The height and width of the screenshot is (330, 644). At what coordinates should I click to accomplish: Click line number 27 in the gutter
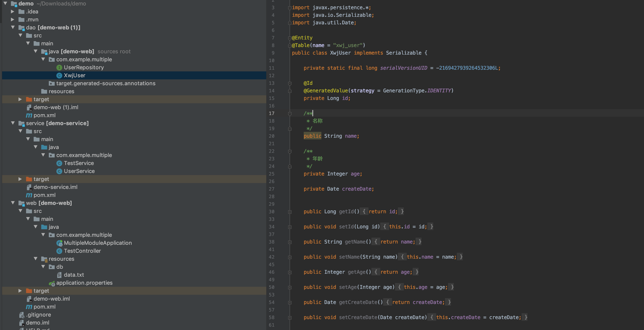(x=272, y=189)
